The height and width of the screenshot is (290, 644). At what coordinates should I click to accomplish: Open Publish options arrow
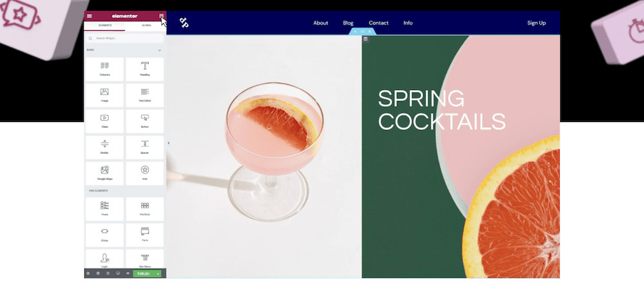pyautogui.click(x=158, y=273)
